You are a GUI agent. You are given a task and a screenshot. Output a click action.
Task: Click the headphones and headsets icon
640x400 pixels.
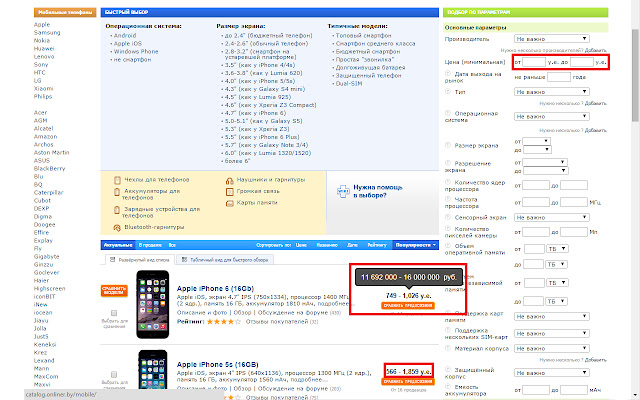(x=229, y=180)
